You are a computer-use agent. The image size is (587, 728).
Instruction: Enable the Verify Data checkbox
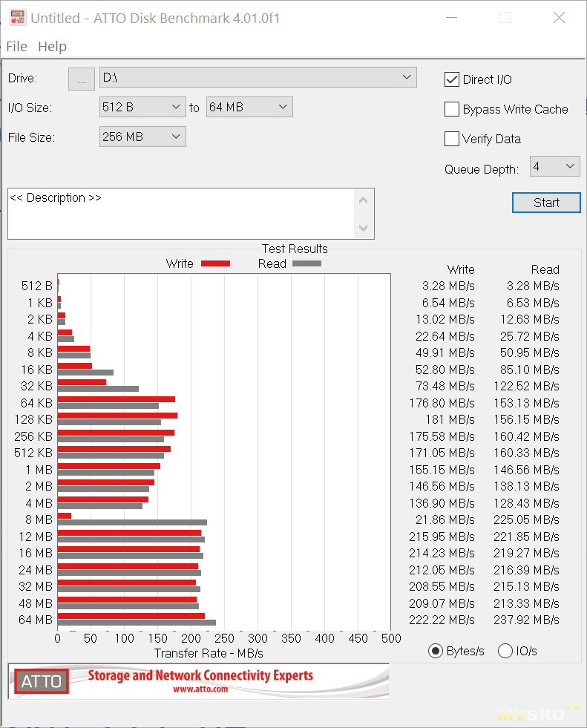452,139
